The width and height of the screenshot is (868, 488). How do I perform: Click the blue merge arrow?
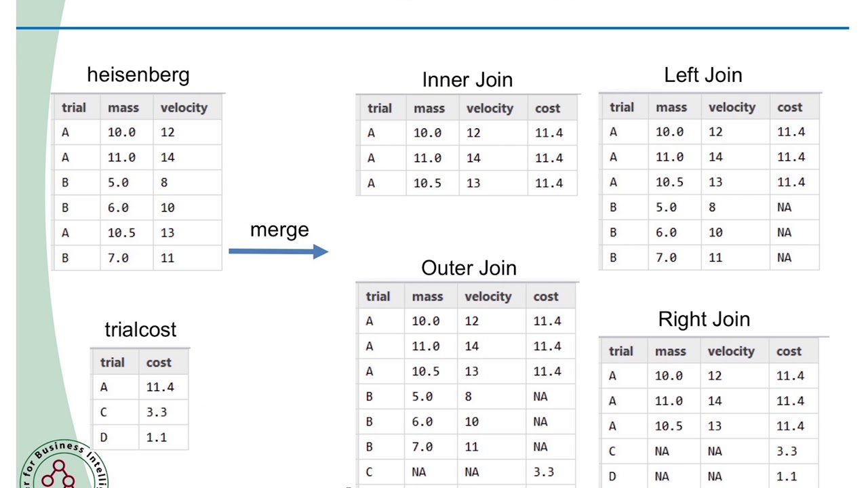278,251
